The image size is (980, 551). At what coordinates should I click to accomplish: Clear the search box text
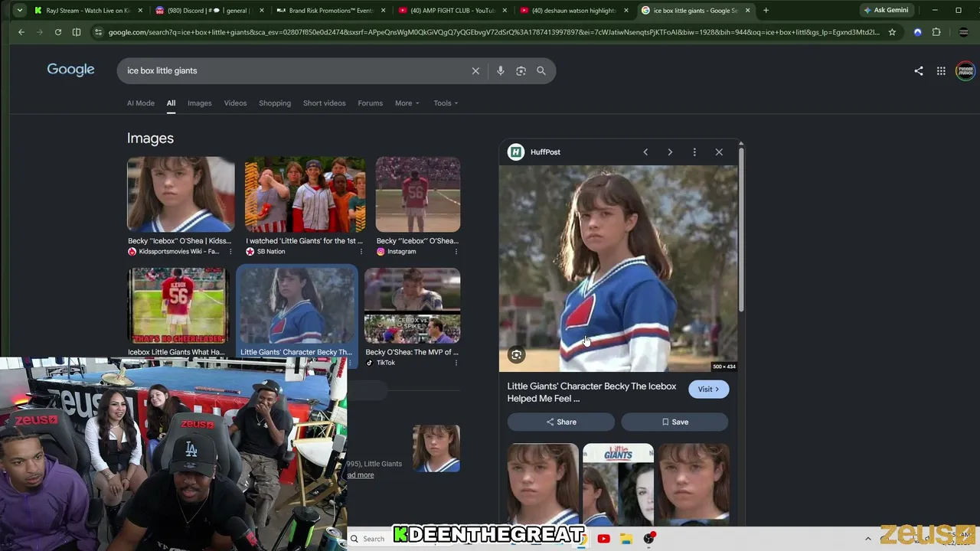coord(475,70)
